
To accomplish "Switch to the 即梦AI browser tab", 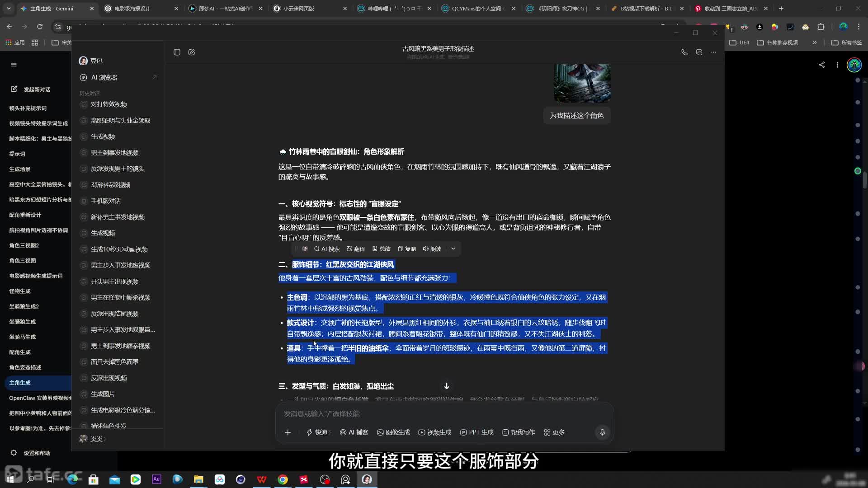I will click(226, 9).
